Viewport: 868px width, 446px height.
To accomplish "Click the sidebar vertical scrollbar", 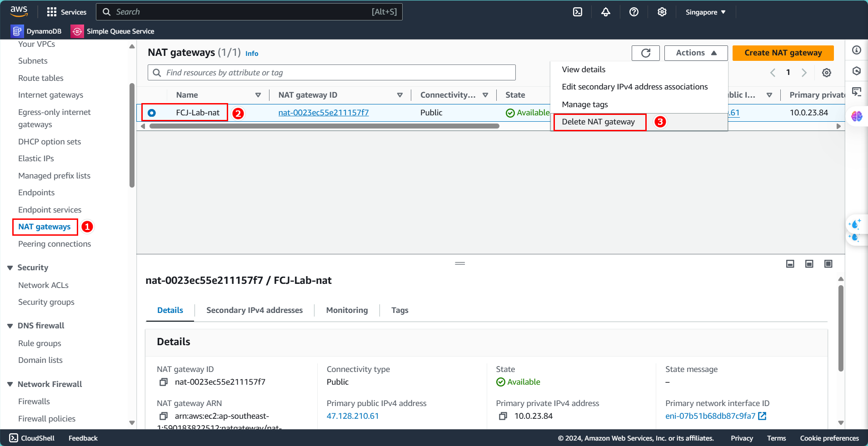I will click(132, 135).
